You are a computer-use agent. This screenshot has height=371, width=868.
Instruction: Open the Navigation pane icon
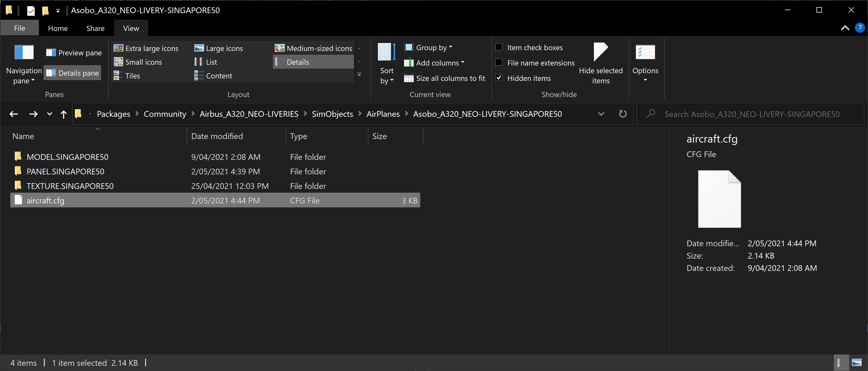[24, 53]
